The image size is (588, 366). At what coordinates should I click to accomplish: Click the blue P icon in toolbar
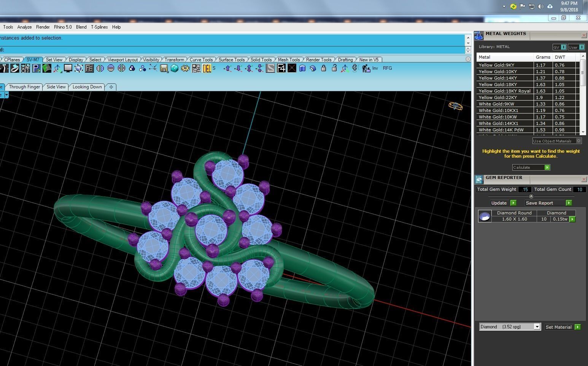click(x=36, y=68)
